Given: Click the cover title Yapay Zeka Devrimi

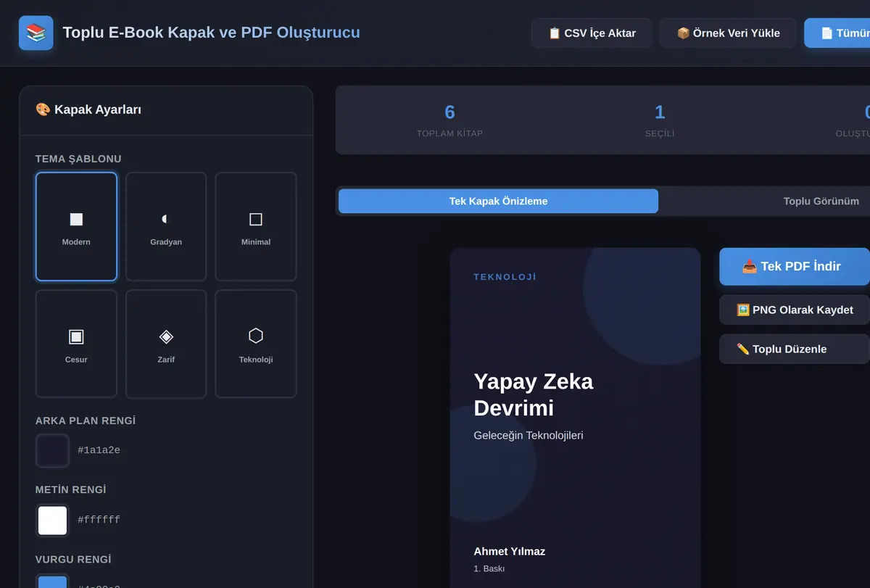Looking at the screenshot, I should click(534, 394).
